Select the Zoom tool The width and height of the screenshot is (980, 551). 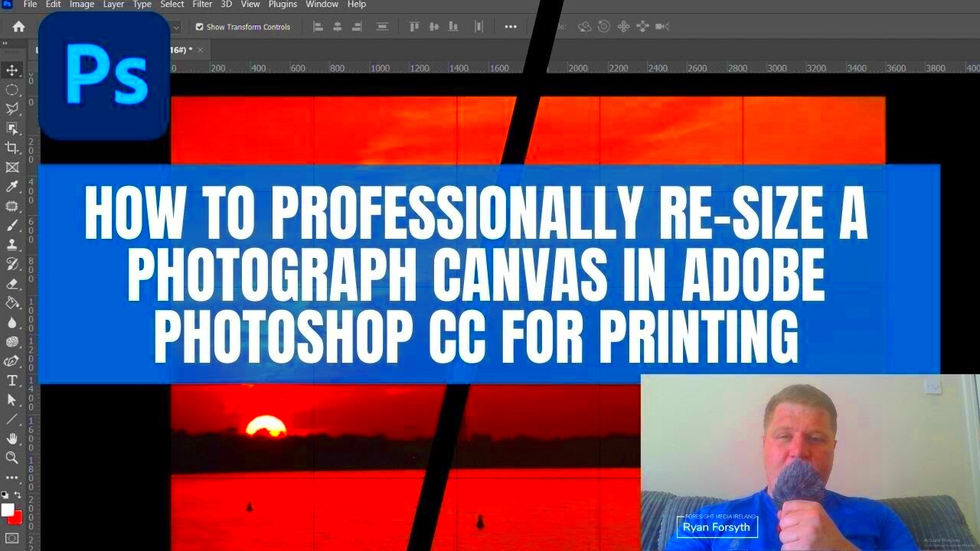pyautogui.click(x=12, y=458)
